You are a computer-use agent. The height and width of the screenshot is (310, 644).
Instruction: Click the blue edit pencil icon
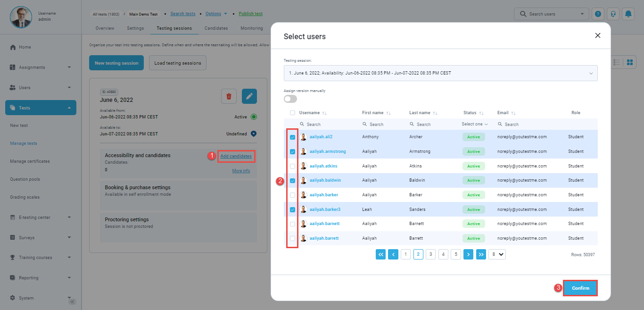tap(249, 96)
